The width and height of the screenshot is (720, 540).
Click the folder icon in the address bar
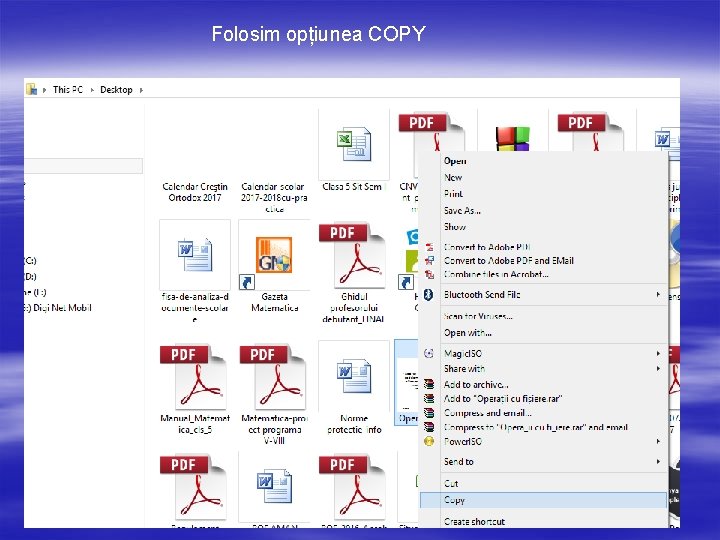31,89
